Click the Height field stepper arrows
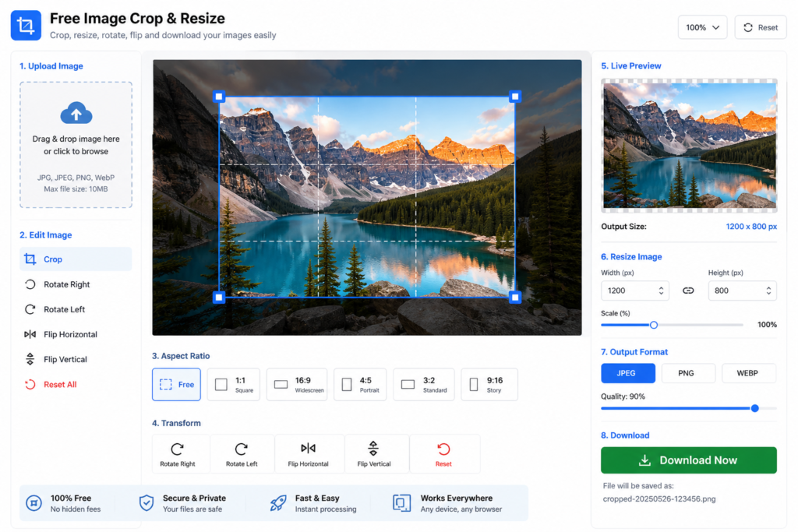Image resolution: width=798 pixels, height=532 pixels. tap(768, 291)
